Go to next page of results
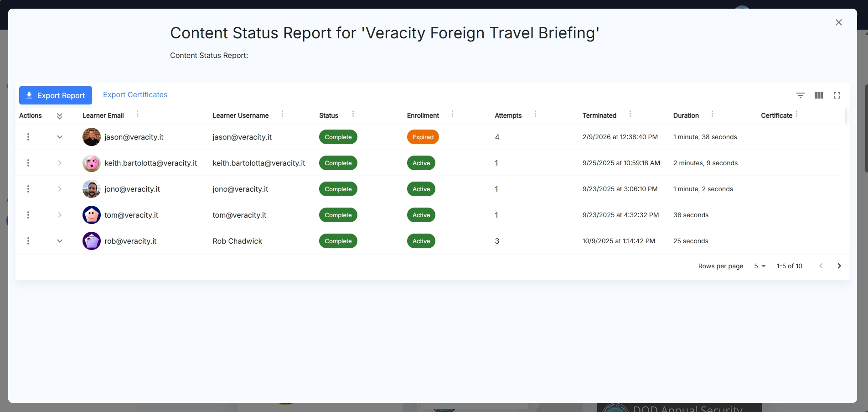Viewport: 868px width, 412px height. [x=839, y=266]
